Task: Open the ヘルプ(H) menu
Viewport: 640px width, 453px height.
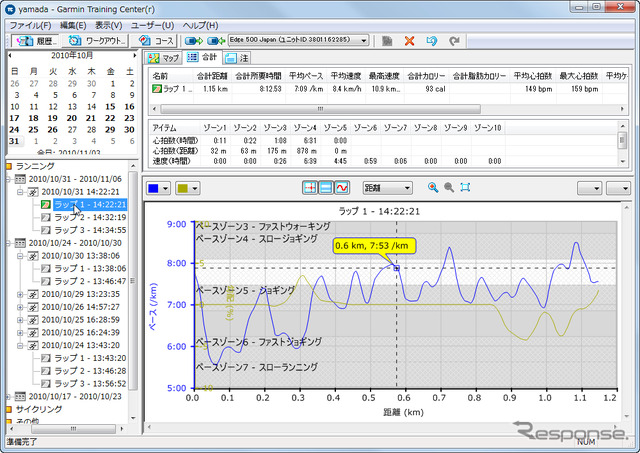Action: tap(200, 25)
